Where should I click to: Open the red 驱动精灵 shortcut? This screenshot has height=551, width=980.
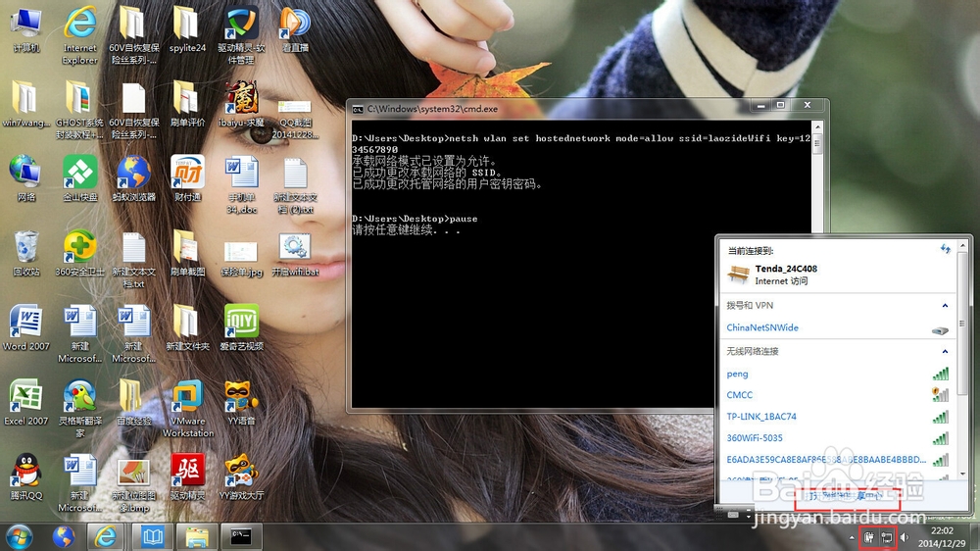coord(187,476)
